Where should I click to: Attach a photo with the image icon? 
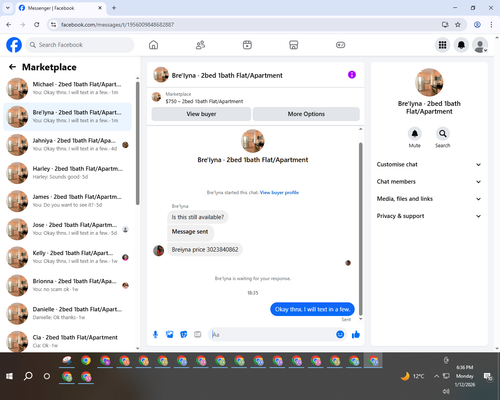coord(170,334)
